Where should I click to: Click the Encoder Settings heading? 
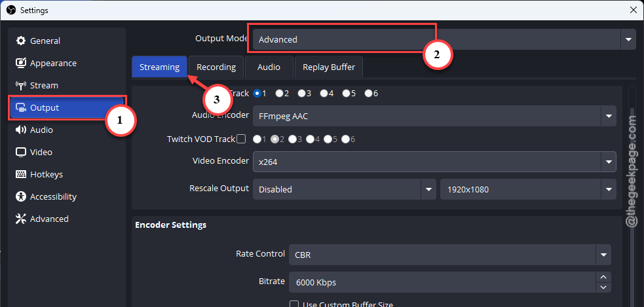(x=171, y=225)
